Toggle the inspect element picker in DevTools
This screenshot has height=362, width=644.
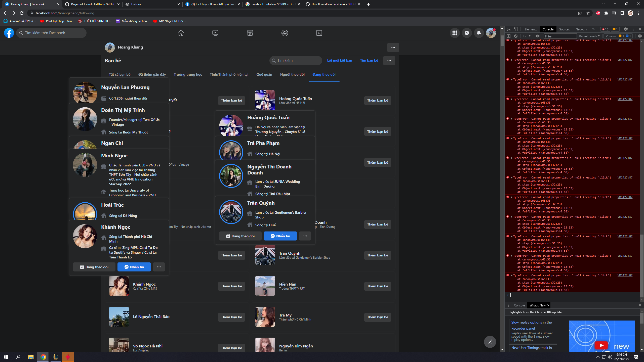[509, 29]
